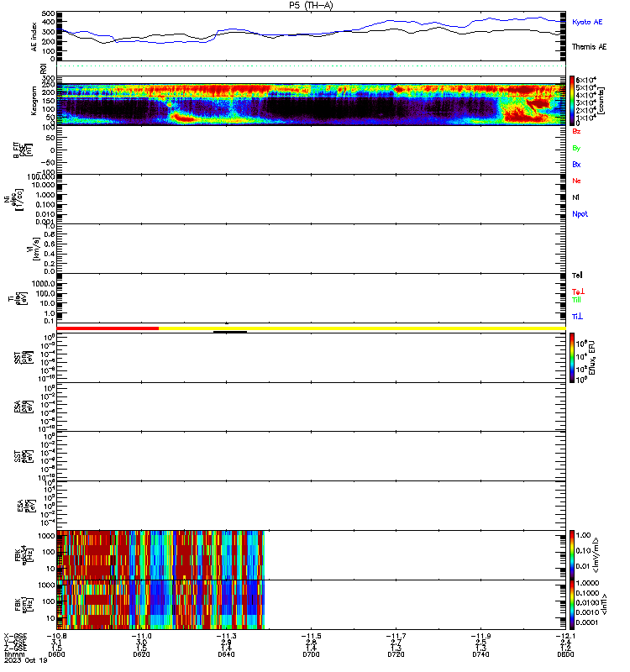Viewport: 630px width, 672px height.
Task: Click the Themis AE legend label
Action: click(x=589, y=47)
